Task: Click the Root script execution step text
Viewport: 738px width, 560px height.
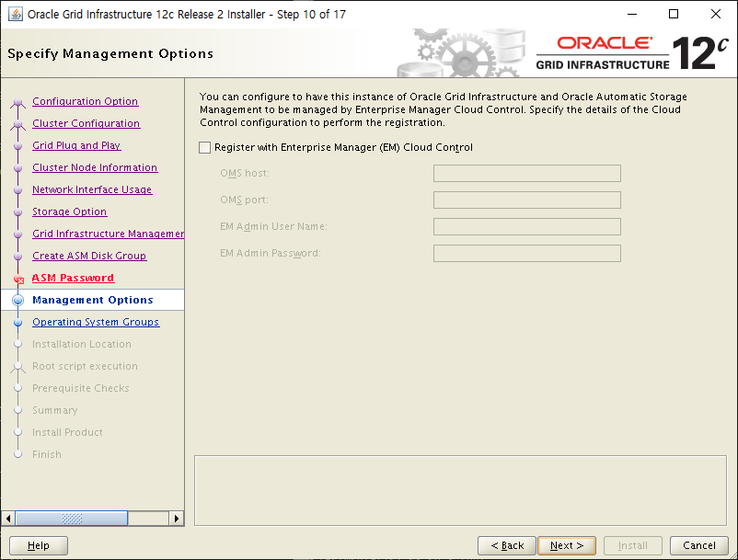Action: 86,366
